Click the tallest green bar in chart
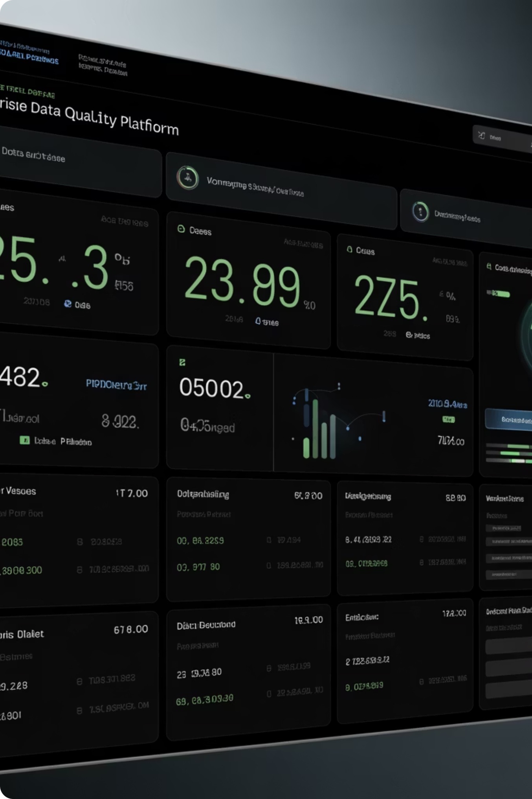Image resolution: width=532 pixels, height=799 pixels. tap(315, 428)
